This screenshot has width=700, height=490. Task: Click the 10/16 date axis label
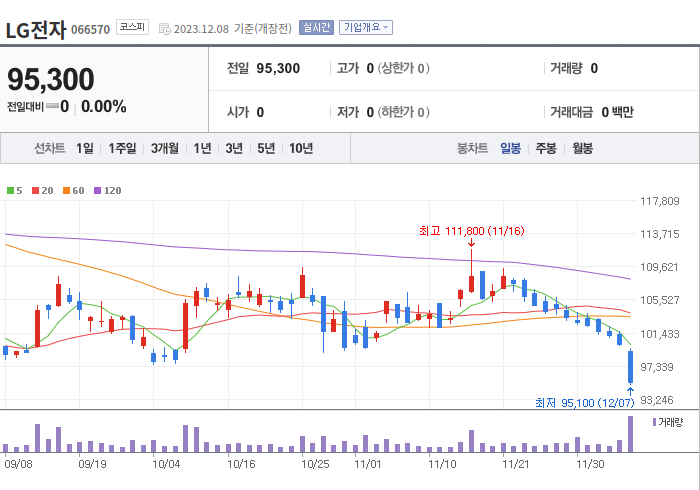[241, 464]
